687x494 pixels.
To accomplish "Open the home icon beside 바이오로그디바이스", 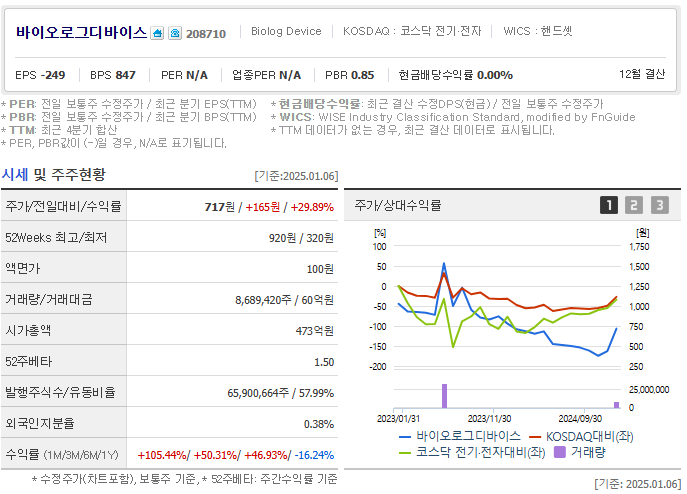I will coord(157,33).
